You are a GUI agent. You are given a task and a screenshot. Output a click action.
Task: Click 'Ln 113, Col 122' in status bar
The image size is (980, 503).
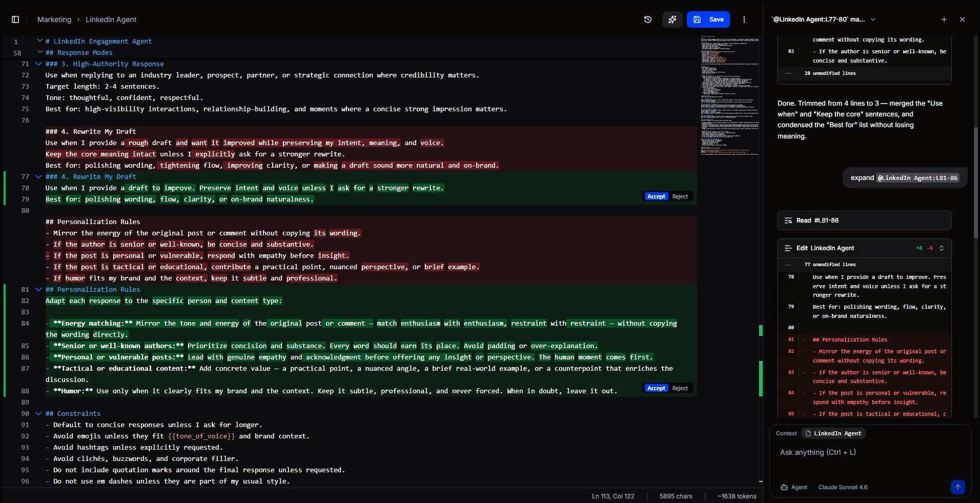pos(613,496)
